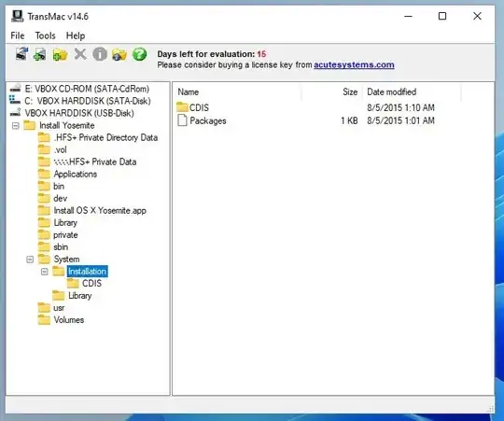Click the Packages date 8/5/2015 1:01 AM
The width and height of the screenshot is (504, 421).
click(400, 120)
